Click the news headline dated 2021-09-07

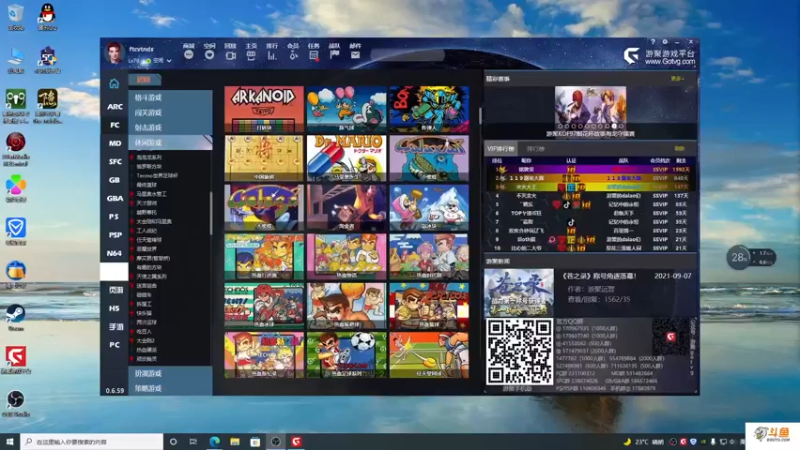pyautogui.click(x=599, y=276)
